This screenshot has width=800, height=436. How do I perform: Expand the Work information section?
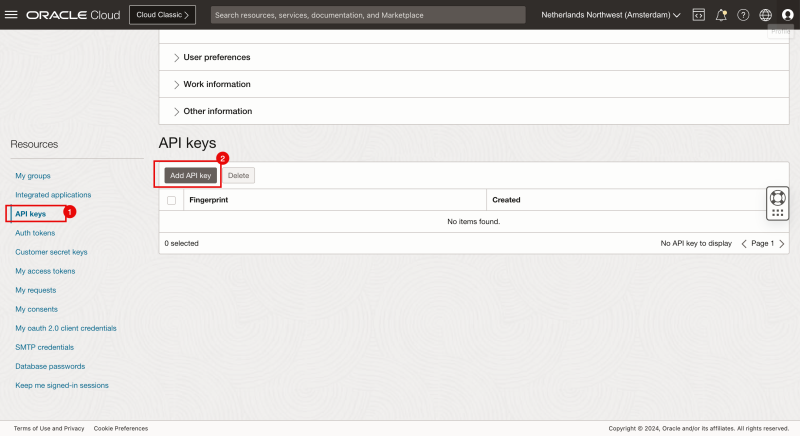click(x=216, y=84)
